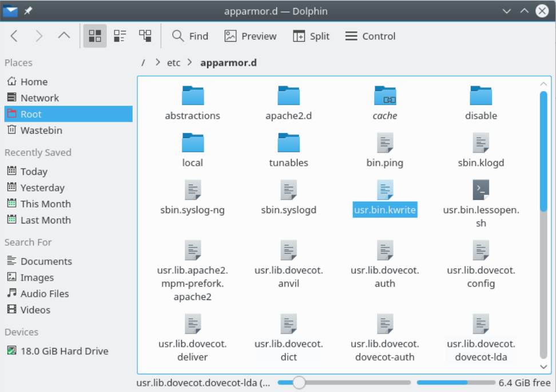Select the cache symlink folder icon
Viewport: 556px width, 392px height.
click(385, 95)
